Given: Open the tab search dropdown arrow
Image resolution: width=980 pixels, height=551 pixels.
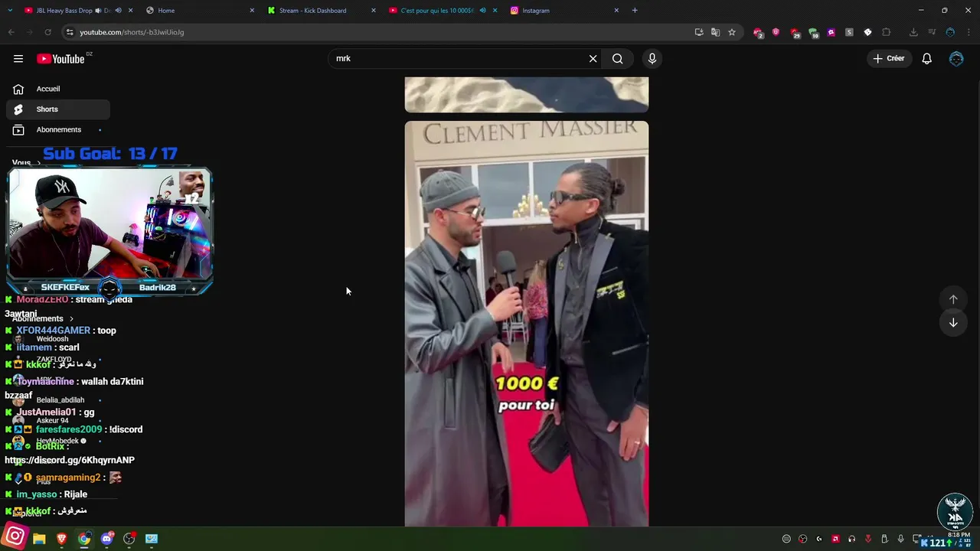Looking at the screenshot, I should click(10, 11).
